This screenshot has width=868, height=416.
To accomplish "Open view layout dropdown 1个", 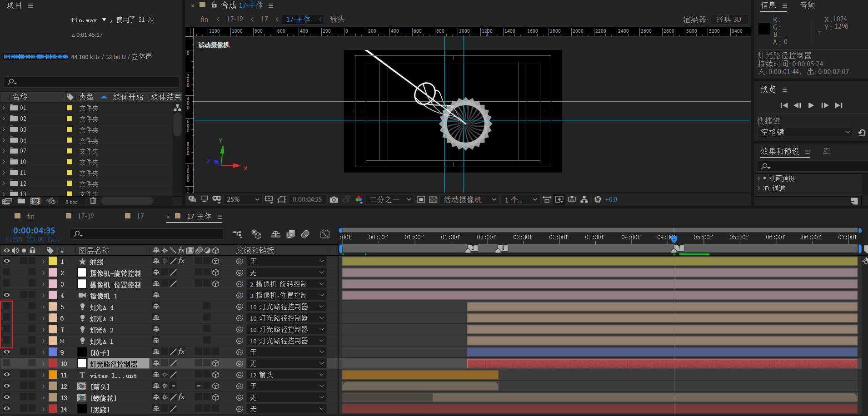I will click(x=521, y=199).
